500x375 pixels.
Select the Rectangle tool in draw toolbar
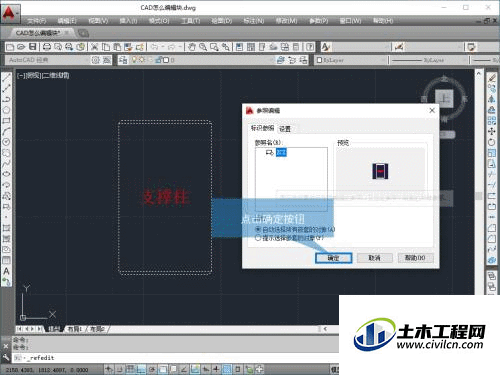pos(6,121)
